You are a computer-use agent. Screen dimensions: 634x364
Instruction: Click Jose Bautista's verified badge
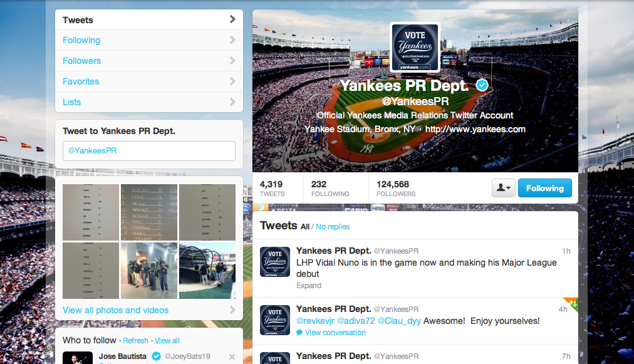[x=156, y=356]
